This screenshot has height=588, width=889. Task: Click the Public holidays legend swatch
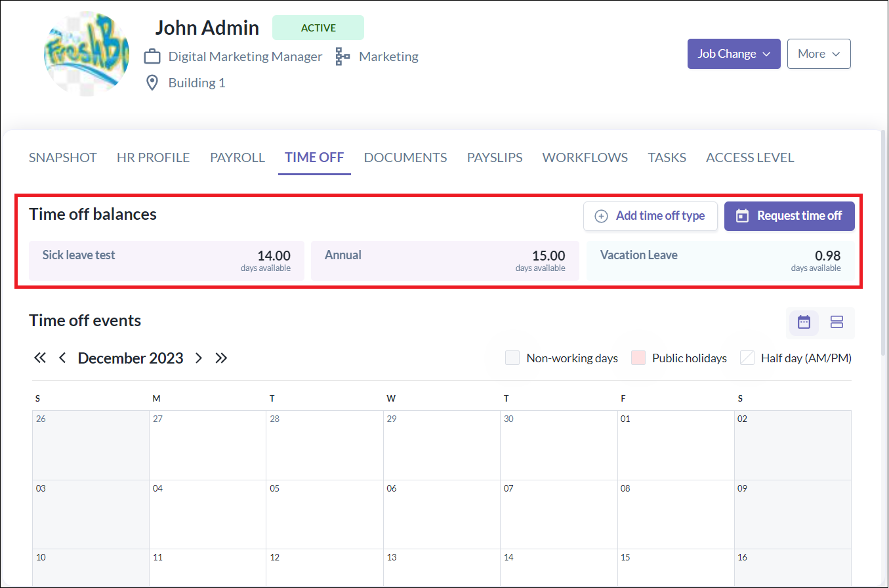tap(638, 358)
